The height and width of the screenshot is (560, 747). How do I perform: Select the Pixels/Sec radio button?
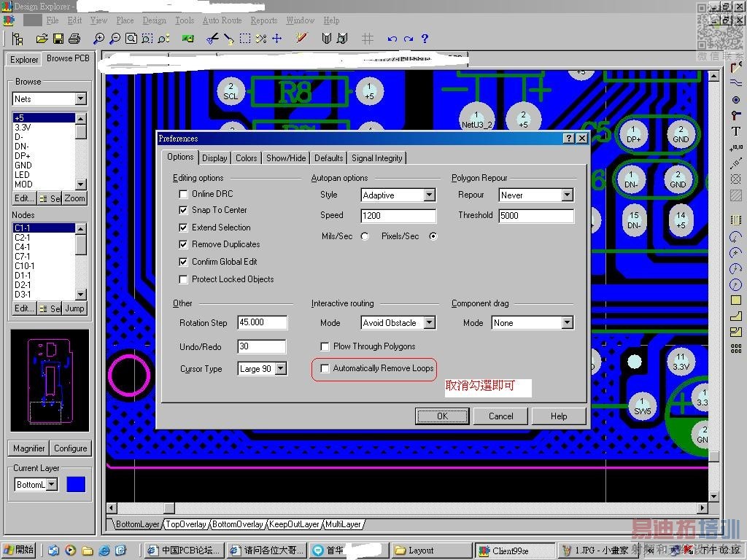pyautogui.click(x=433, y=236)
